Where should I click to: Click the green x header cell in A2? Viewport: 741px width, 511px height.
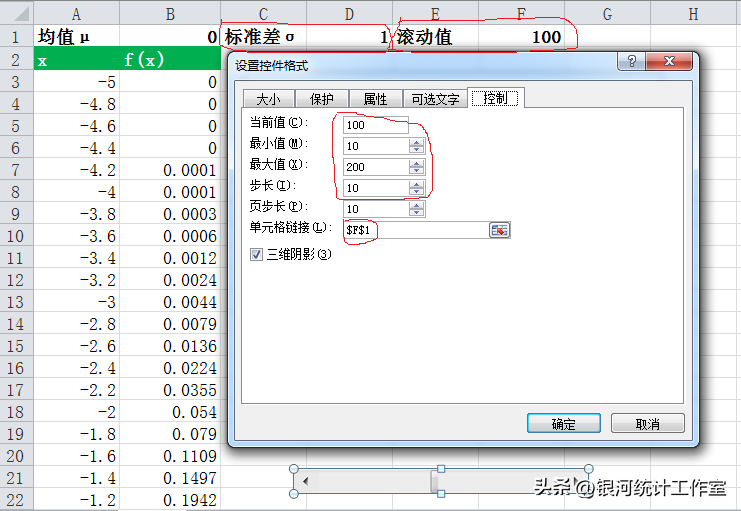[77, 59]
